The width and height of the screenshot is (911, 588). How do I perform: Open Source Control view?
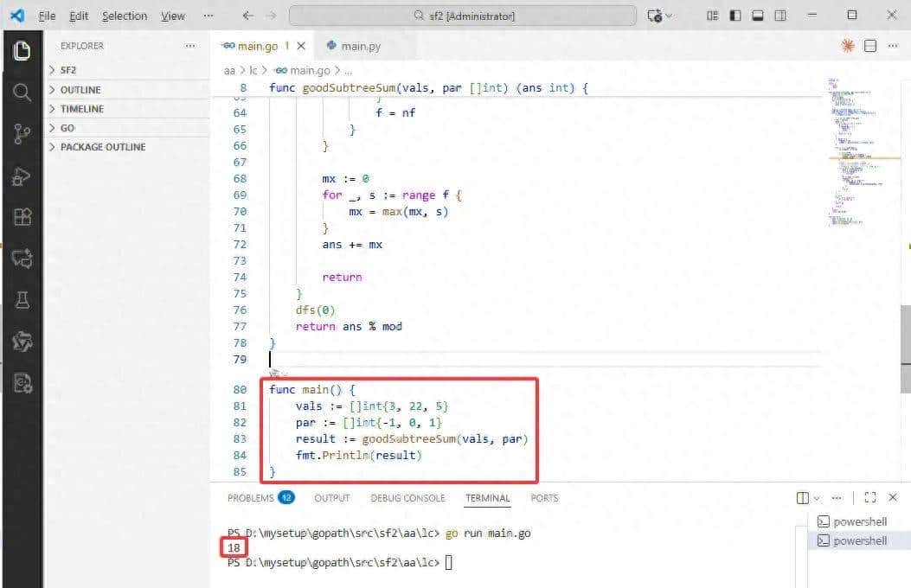click(x=22, y=134)
